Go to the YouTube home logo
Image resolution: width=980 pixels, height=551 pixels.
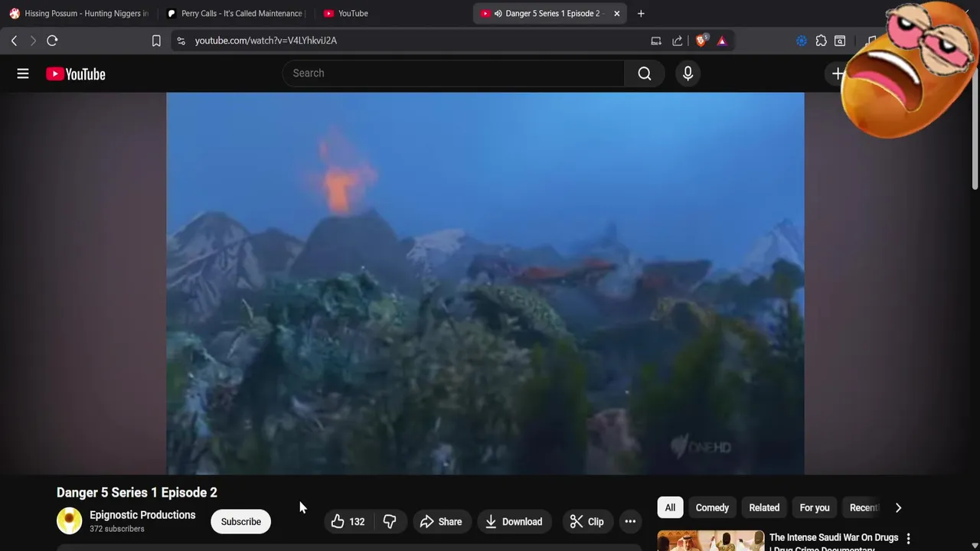[x=75, y=73]
